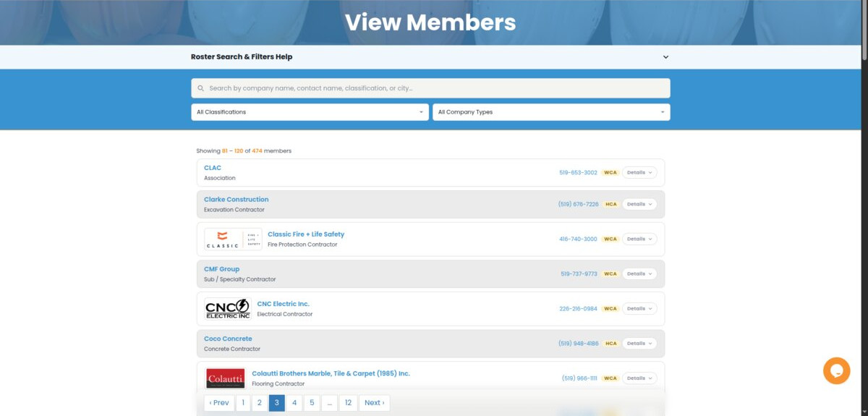This screenshot has height=416, width=868.
Task: Expand Details for CNC Electric Inc.
Action: click(639, 308)
